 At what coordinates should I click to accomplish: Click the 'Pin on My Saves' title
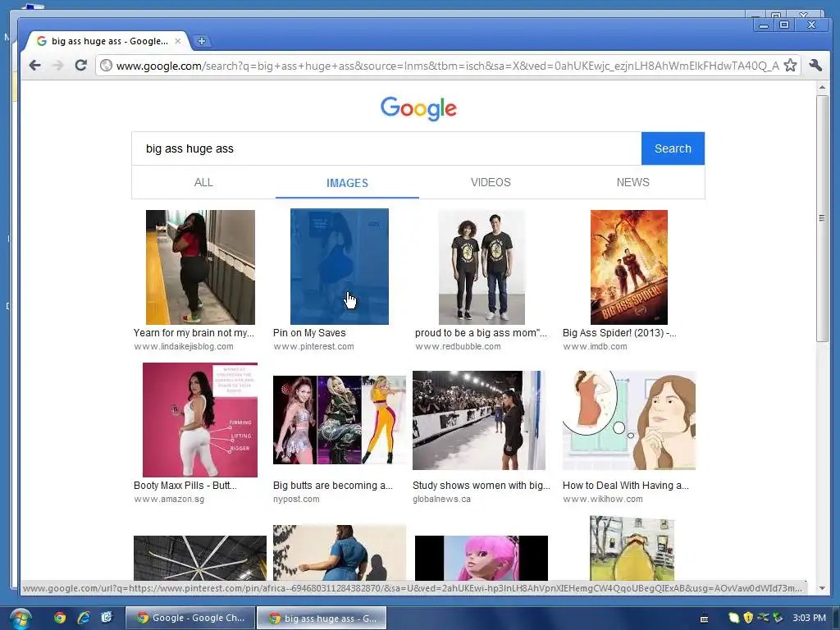pyautogui.click(x=309, y=333)
